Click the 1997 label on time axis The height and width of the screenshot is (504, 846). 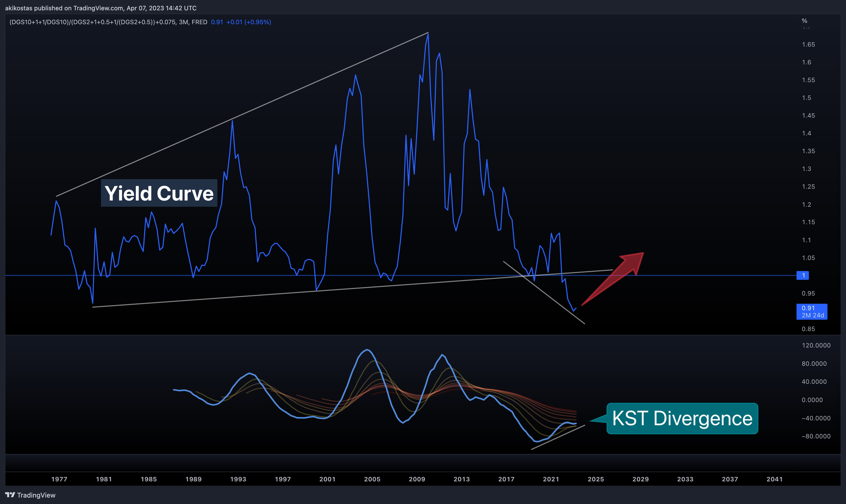(x=283, y=479)
